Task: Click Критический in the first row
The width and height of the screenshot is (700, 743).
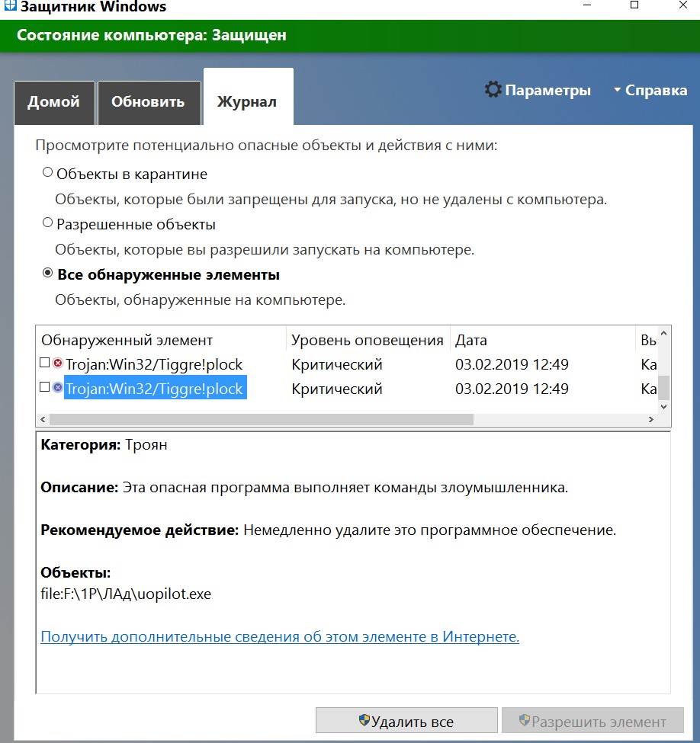Action: pyautogui.click(x=337, y=364)
